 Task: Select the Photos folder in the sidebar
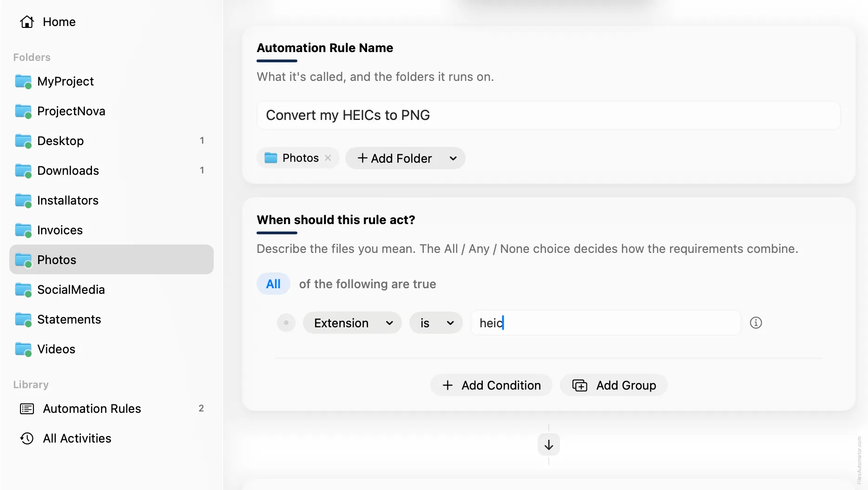112,259
